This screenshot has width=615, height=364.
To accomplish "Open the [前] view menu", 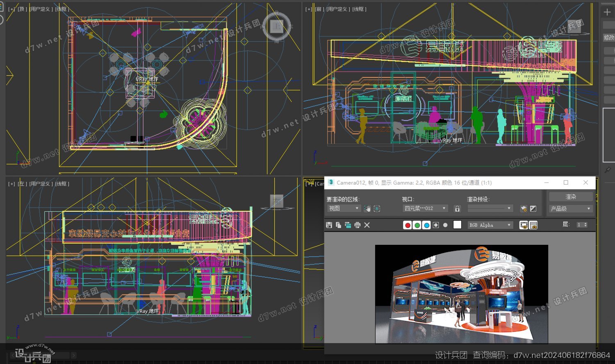I will [319, 9].
